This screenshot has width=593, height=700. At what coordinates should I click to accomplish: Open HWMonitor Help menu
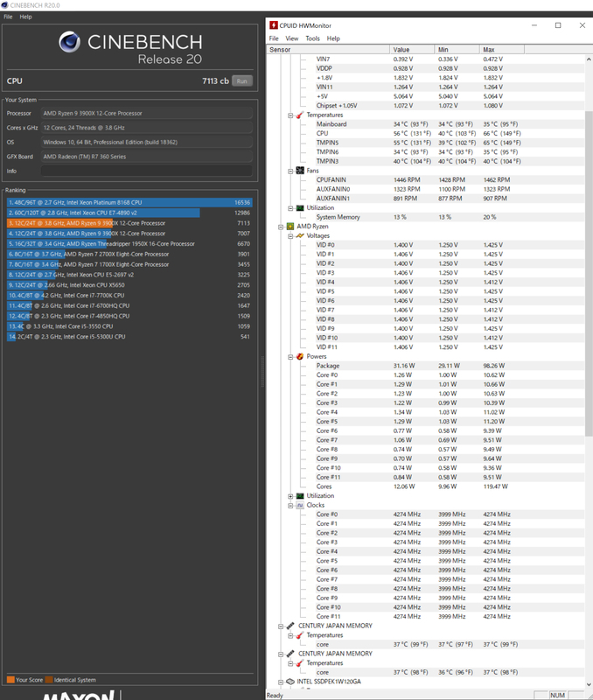click(333, 38)
